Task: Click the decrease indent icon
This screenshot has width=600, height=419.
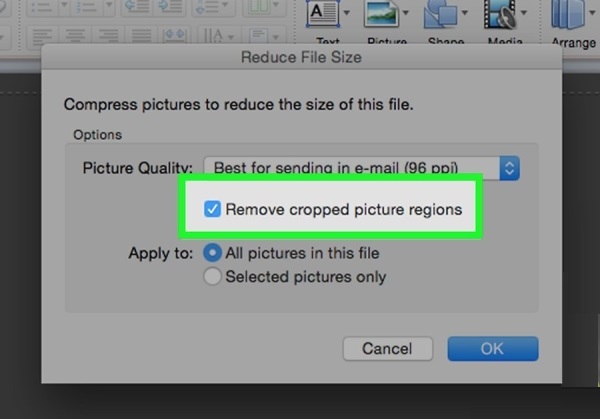Action: click(136, 9)
